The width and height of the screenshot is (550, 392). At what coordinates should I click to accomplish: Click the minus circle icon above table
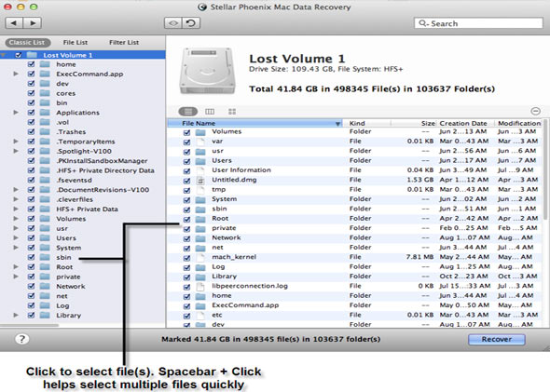pyautogui.click(x=535, y=111)
